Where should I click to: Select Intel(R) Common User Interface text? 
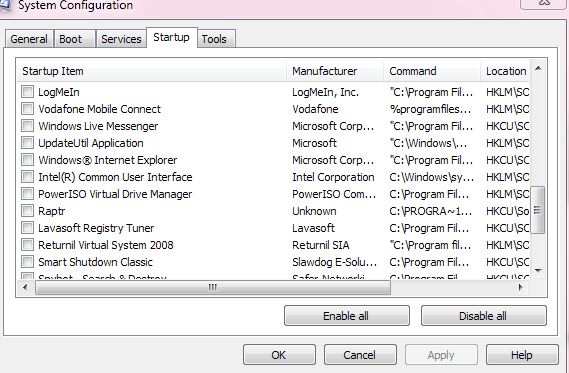click(115, 177)
